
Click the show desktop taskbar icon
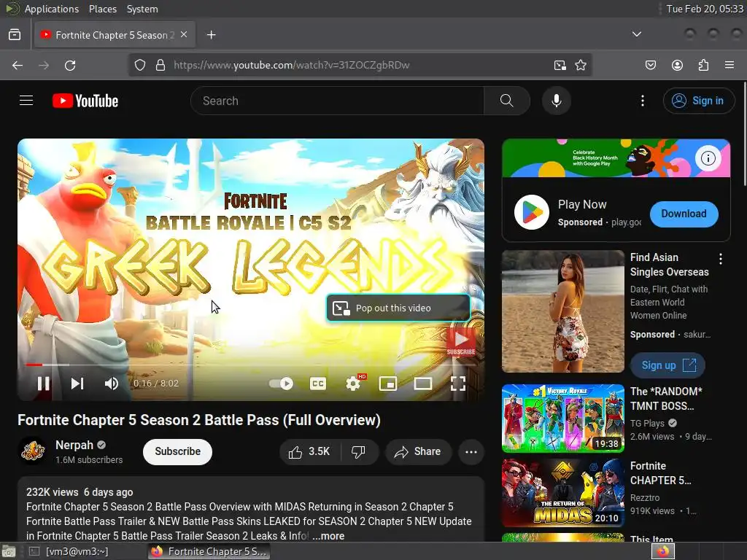pos(8,551)
